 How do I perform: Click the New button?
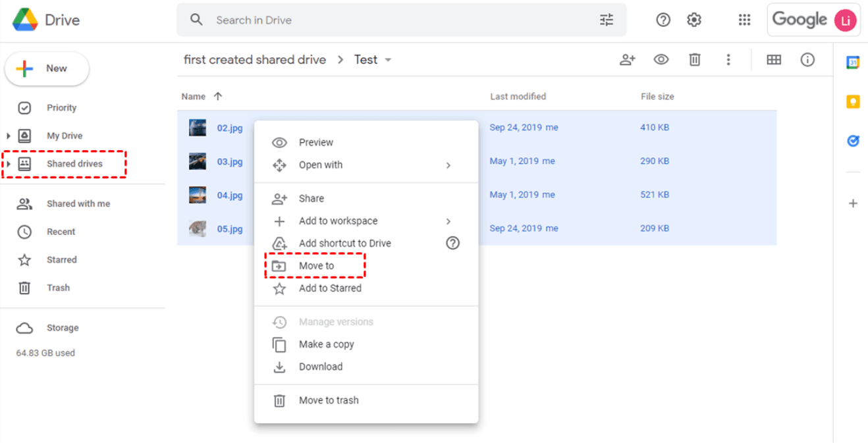(47, 68)
